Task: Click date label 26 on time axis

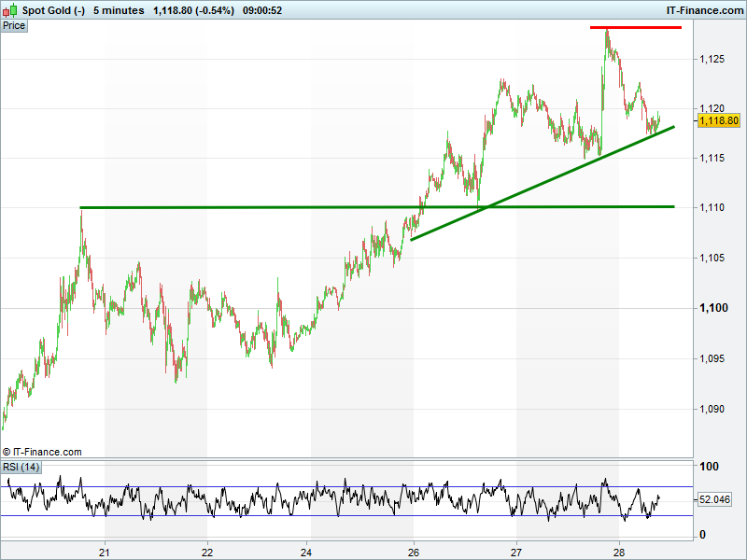Action: point(413,552)
